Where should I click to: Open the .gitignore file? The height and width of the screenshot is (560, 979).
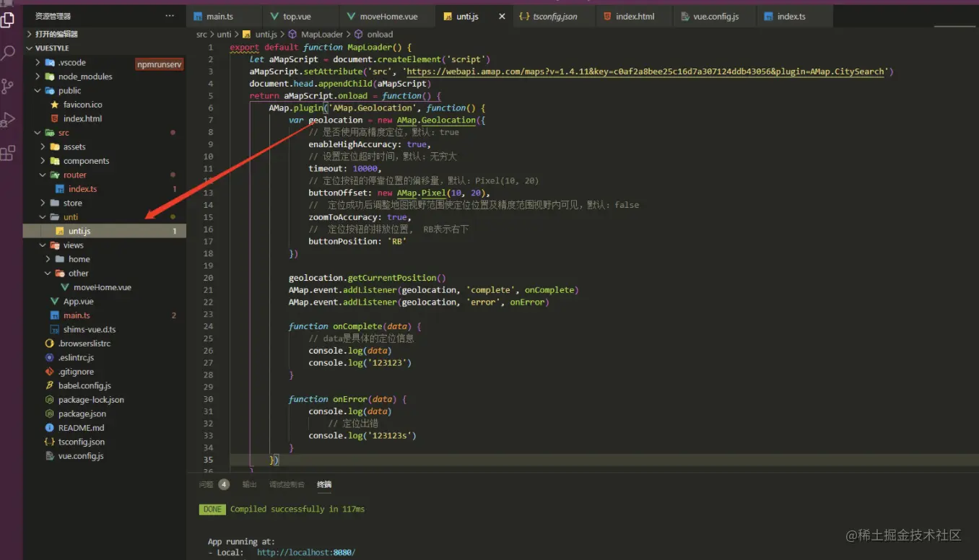click(x=76, y=372)
